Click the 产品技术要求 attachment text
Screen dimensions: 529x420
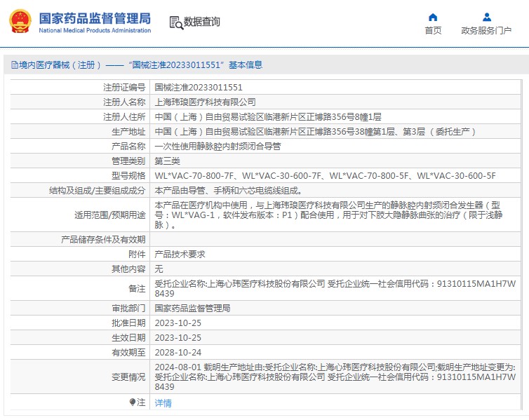tap(180, 255)
